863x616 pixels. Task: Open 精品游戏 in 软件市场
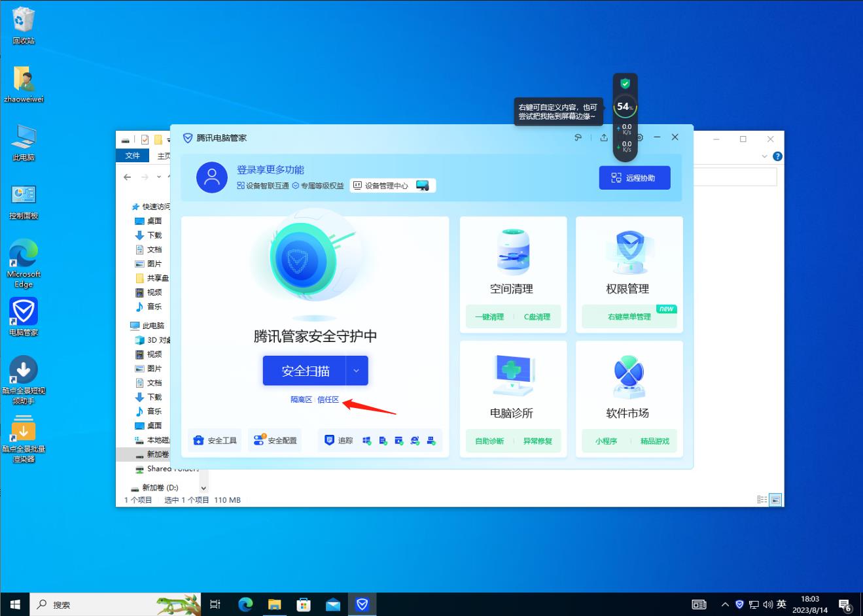[x=654, y=441]
